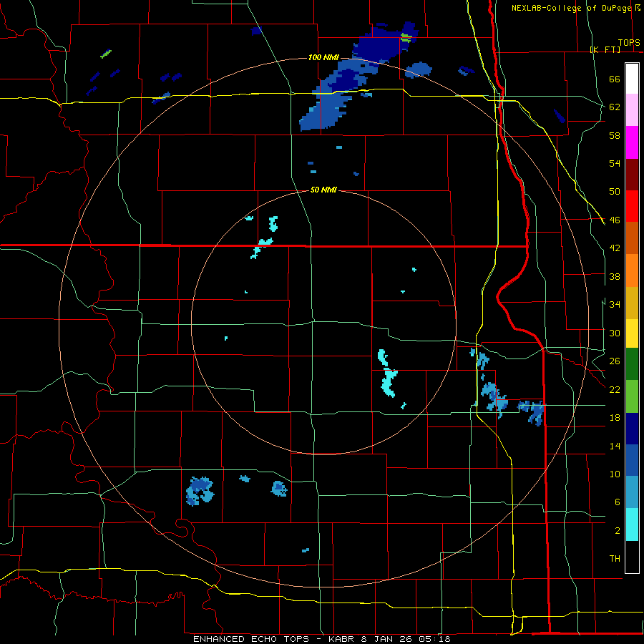
Task: Click the Enhanced Echo Tops KABR caption
Action: (x=322, y=639)
